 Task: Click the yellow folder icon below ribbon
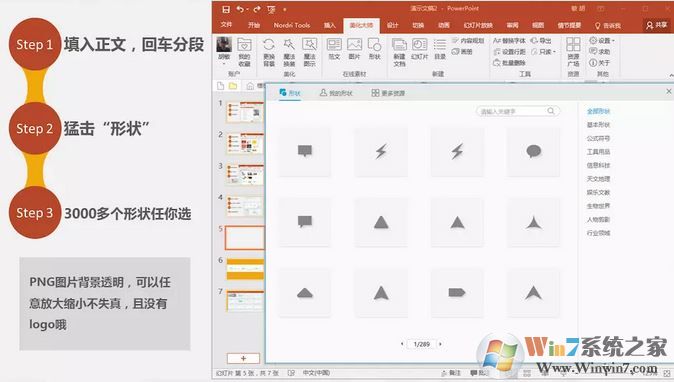[x=233, y=86]
